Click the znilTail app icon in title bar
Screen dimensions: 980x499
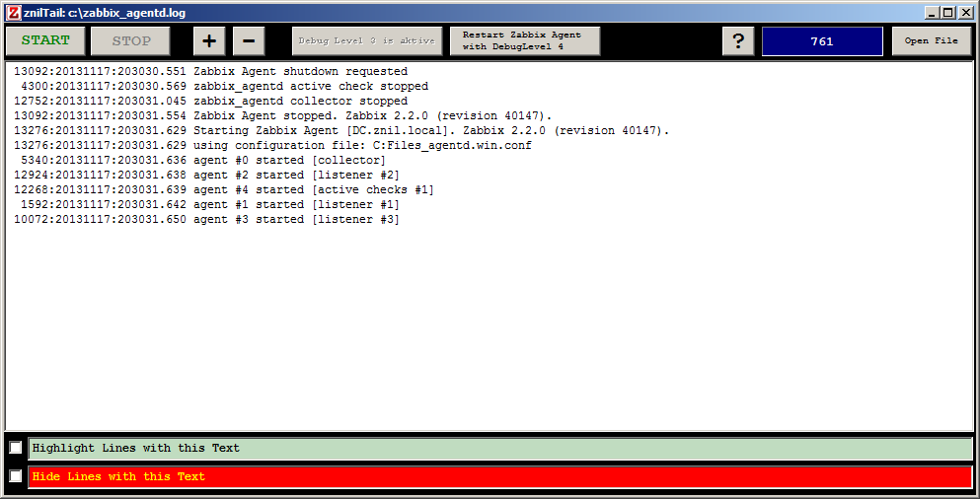tap(13, 13)
